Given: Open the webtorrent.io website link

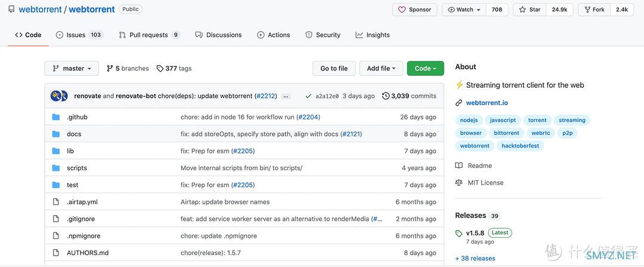Looking at the screenshot, I should click(487, 103).
